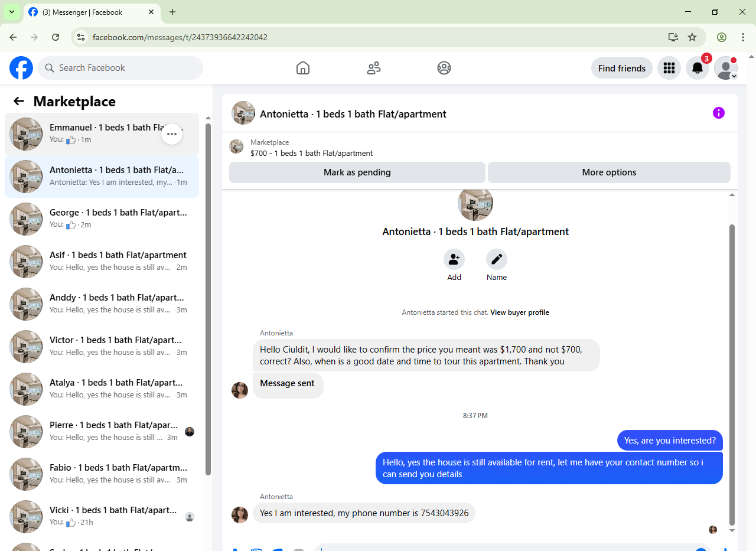Screen dimensions: 756x551
Task: Click the chat header title Antonietta
Action: pyautogui.click(x=353, y=114)
